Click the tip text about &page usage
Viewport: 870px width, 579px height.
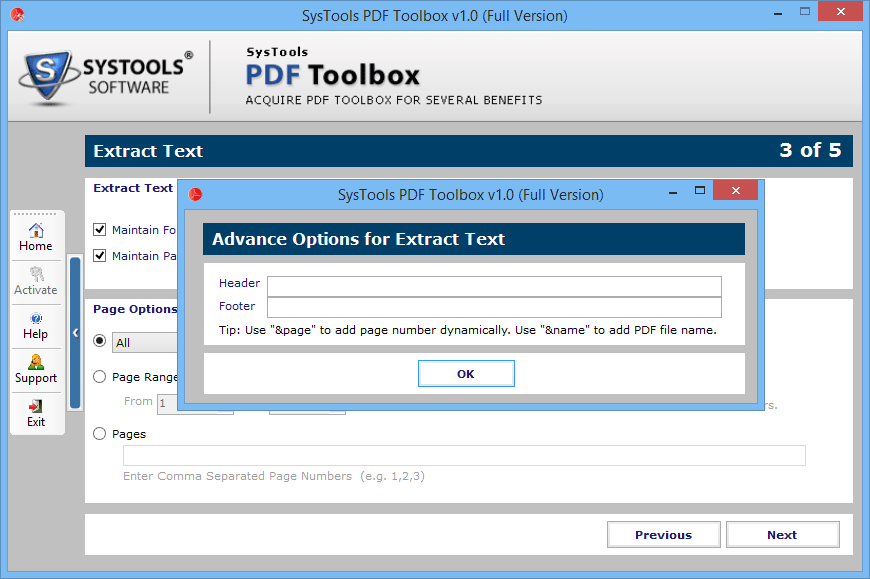pos(467,330)
